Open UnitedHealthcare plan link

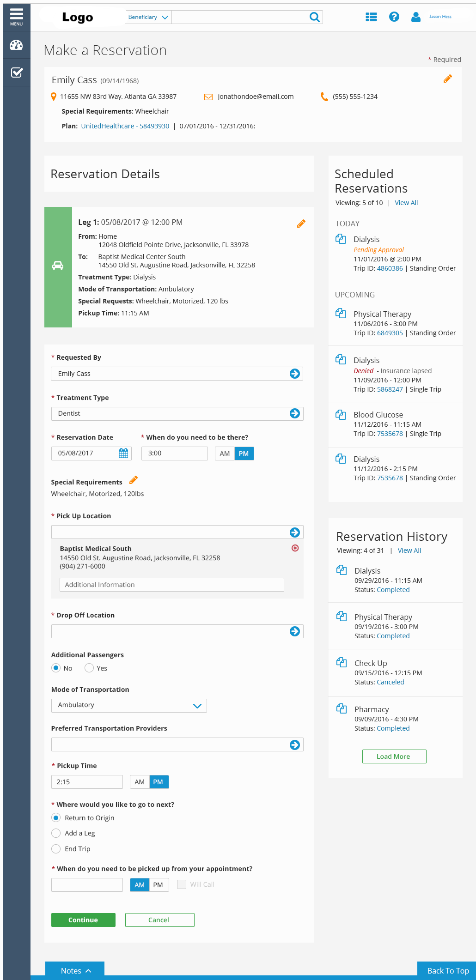[125, 126]
